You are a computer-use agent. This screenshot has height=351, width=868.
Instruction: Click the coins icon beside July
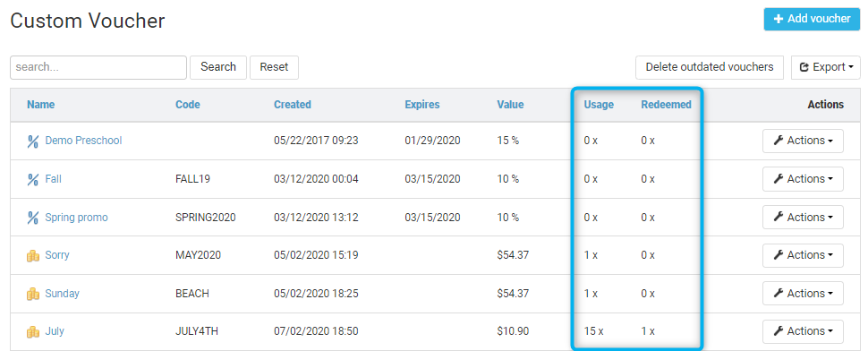tap(33, 331)
